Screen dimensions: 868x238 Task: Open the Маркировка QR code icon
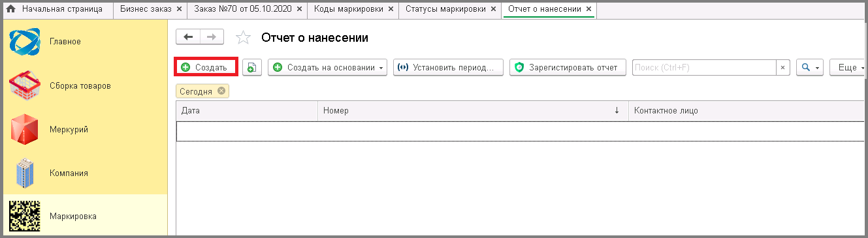(25, 216)
